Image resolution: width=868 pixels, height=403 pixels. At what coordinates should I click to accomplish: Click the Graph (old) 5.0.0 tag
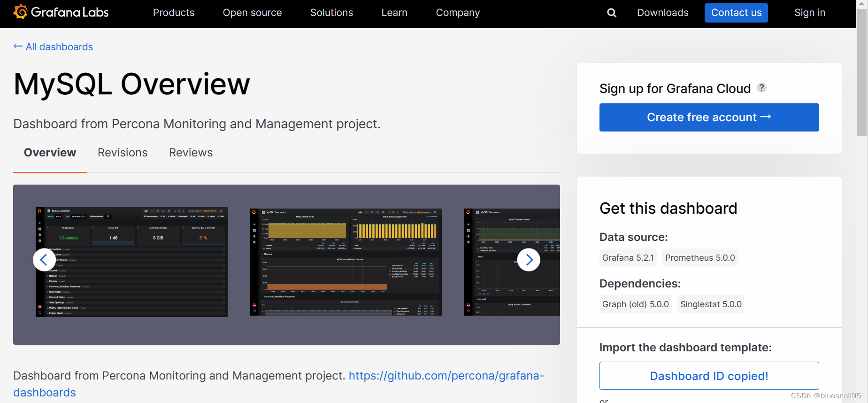coord(636,304)
